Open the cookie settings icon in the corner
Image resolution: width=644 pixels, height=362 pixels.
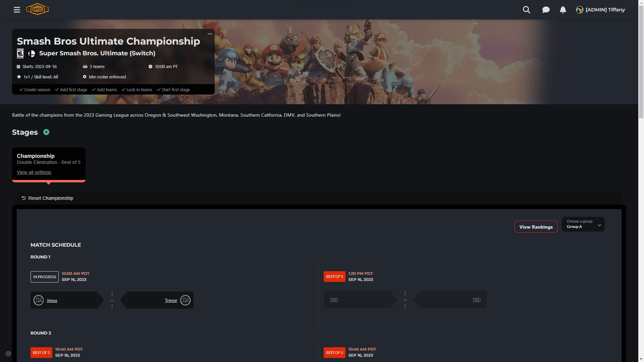point(8,354)
